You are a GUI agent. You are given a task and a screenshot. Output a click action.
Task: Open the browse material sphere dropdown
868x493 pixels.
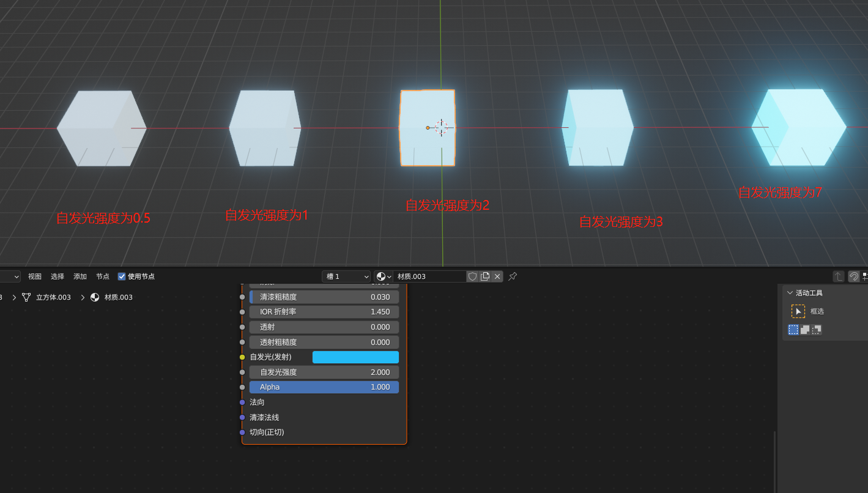[x=384, y=276]
